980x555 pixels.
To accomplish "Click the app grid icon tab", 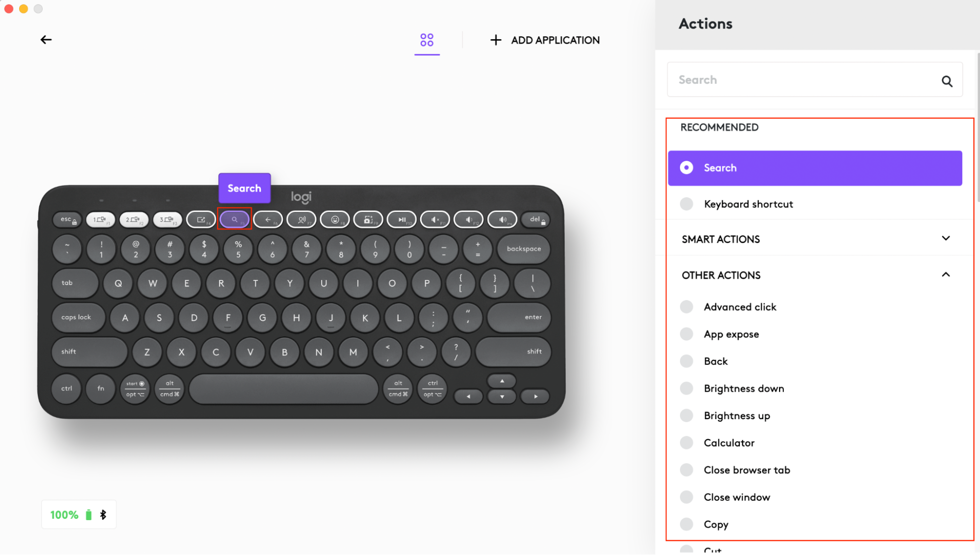I will coord(426,40).
